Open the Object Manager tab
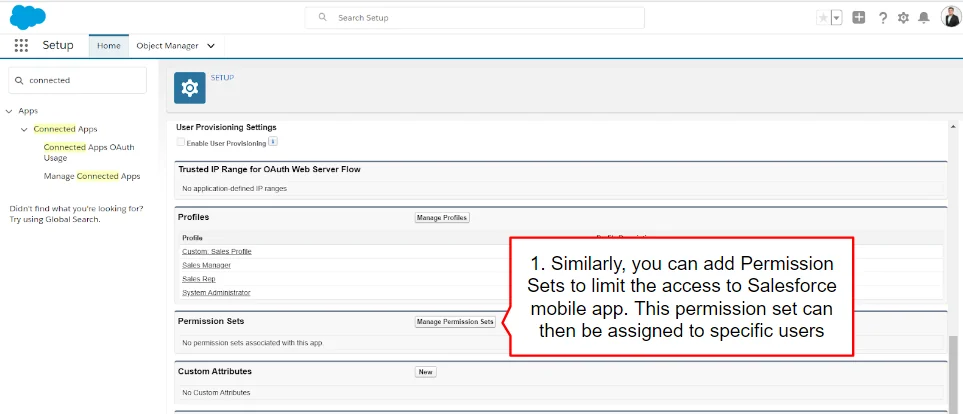The height and width of the screenshot is (414, 963). pos(167,46)
